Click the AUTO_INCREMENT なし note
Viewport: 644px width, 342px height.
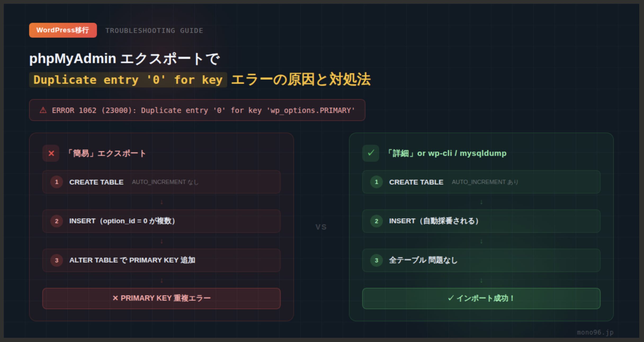point(165,182)
